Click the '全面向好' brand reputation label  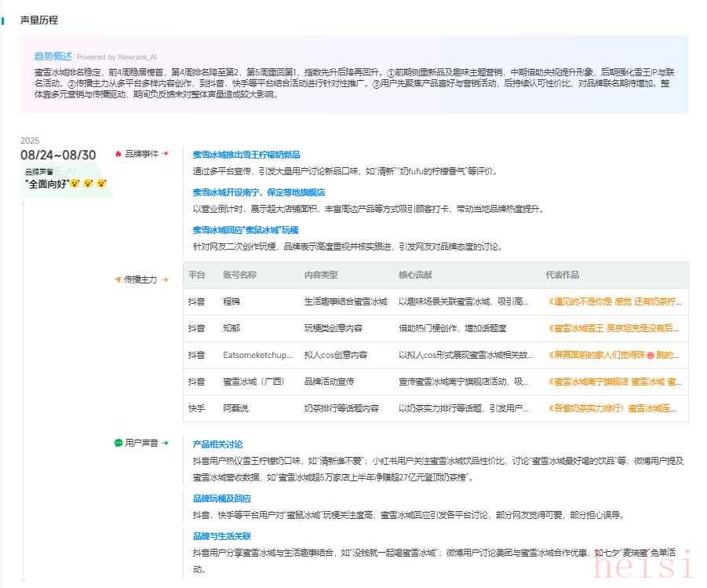tap(47, 184)
